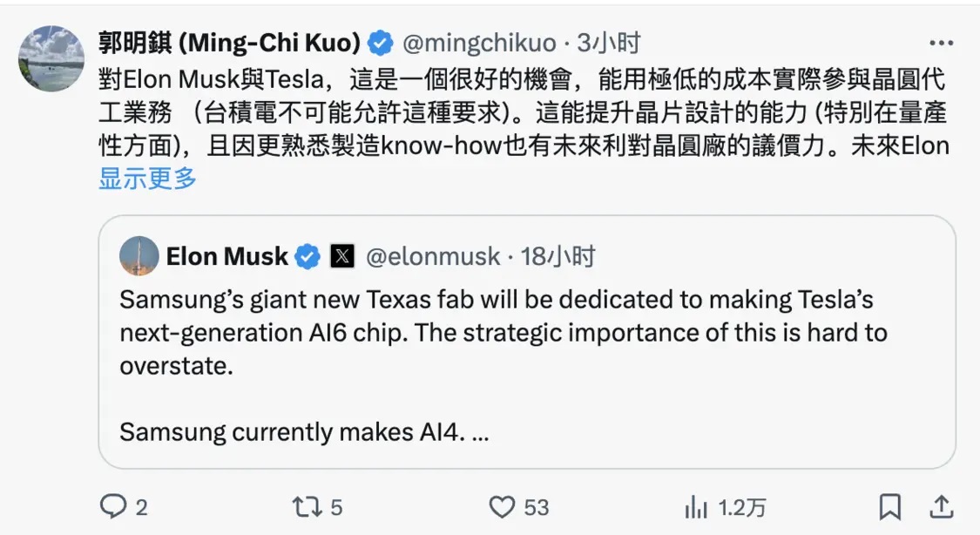Open the 3小时 post timestamp
The height and width of the screenshot is (535, 980).
pyautogui.click(x=609, y=43)
